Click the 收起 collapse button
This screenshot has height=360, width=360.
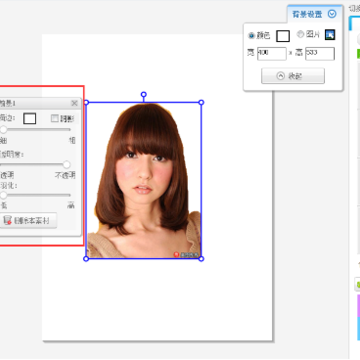[x=293, y=76]
